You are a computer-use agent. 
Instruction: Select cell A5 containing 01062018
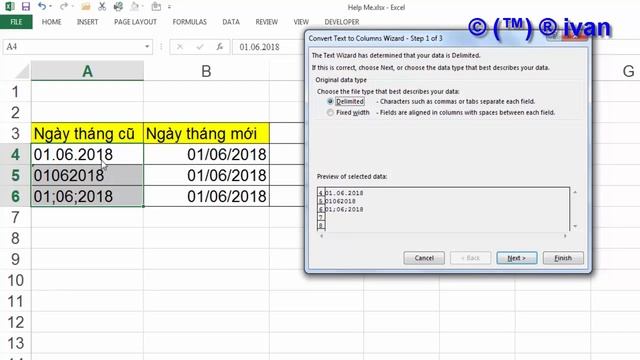[87, 175]
